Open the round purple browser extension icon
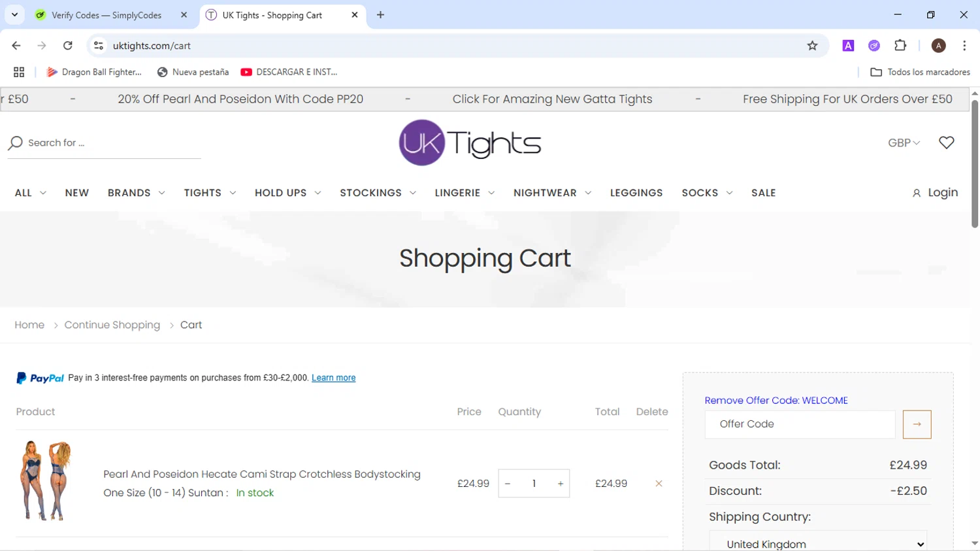Image resolution: width=980 pixels, height=551 pixels. tap(874, 46)
